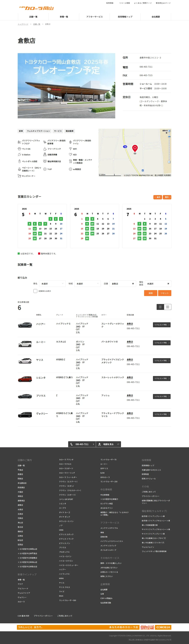Click the バリアフリー/フラットフロア wheelchair icon
Image resolution: width=189 pixels, height=644 pixels.
pos(19,142)
